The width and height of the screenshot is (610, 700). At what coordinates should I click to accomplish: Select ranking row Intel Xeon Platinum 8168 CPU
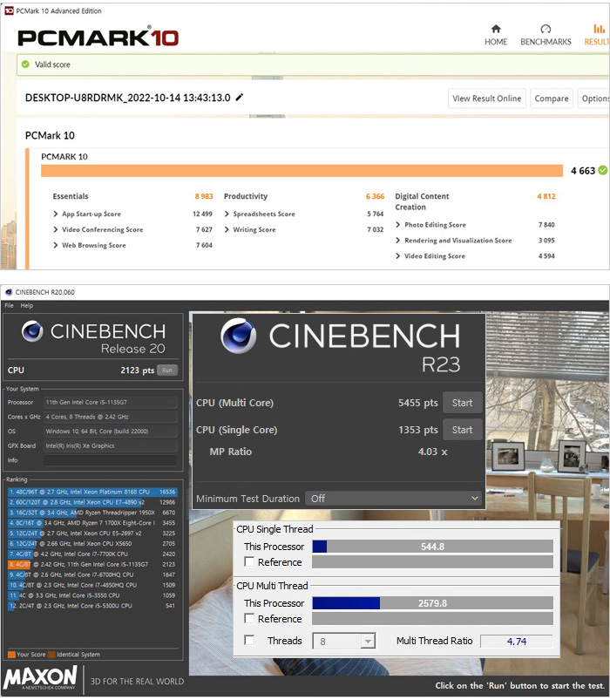(92, 492)
